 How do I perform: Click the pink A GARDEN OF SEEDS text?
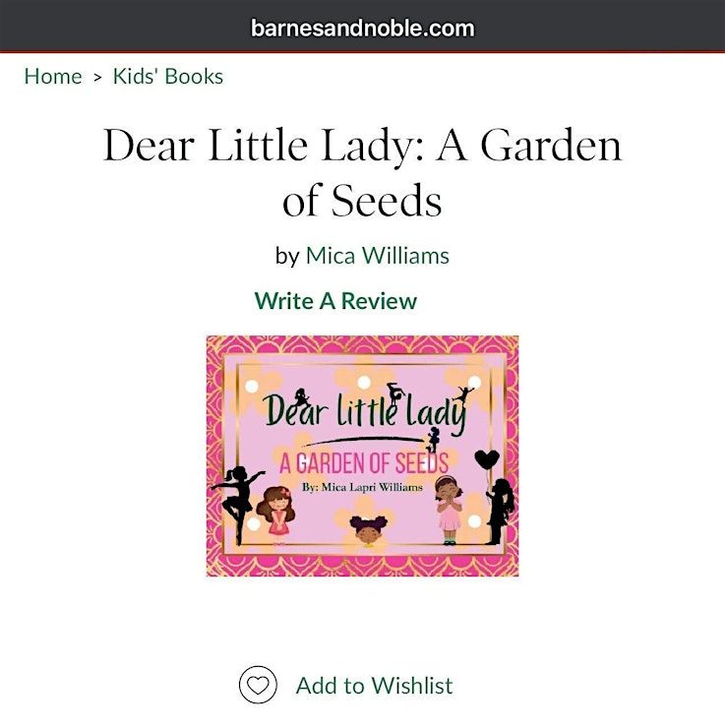[364, 463]
